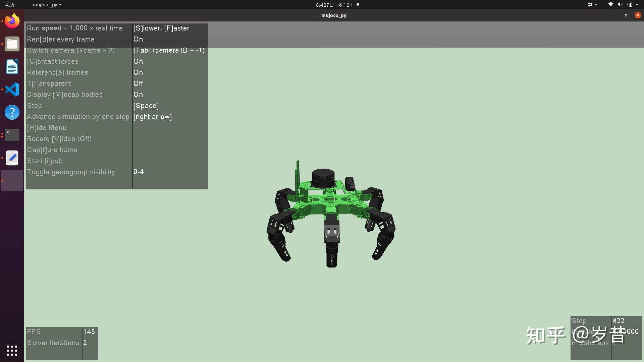Open the input method dropdown in top bar
The image size is (644, 362).
[592, 5]
